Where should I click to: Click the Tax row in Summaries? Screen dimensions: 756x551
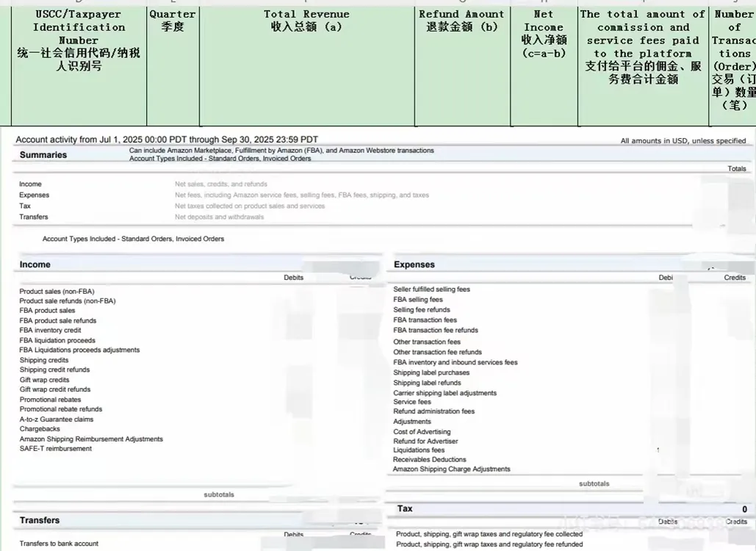point(25,206)
